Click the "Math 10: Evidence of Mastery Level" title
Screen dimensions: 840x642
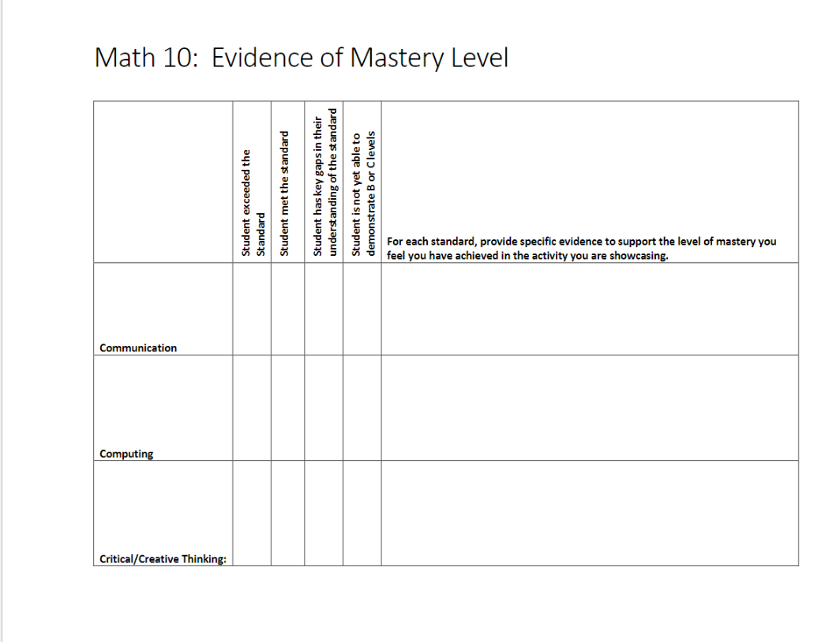(301, 58)
